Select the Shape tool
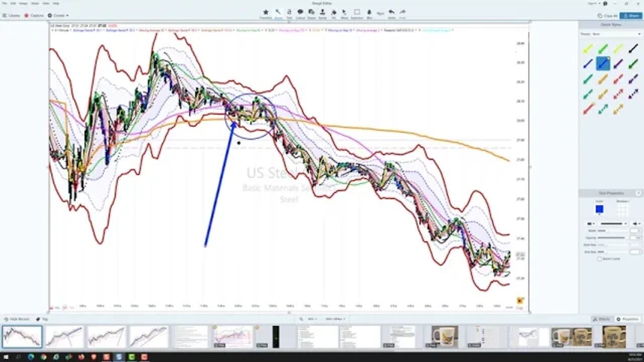This screenshot has width=644, height=362. tap(311, 14)
